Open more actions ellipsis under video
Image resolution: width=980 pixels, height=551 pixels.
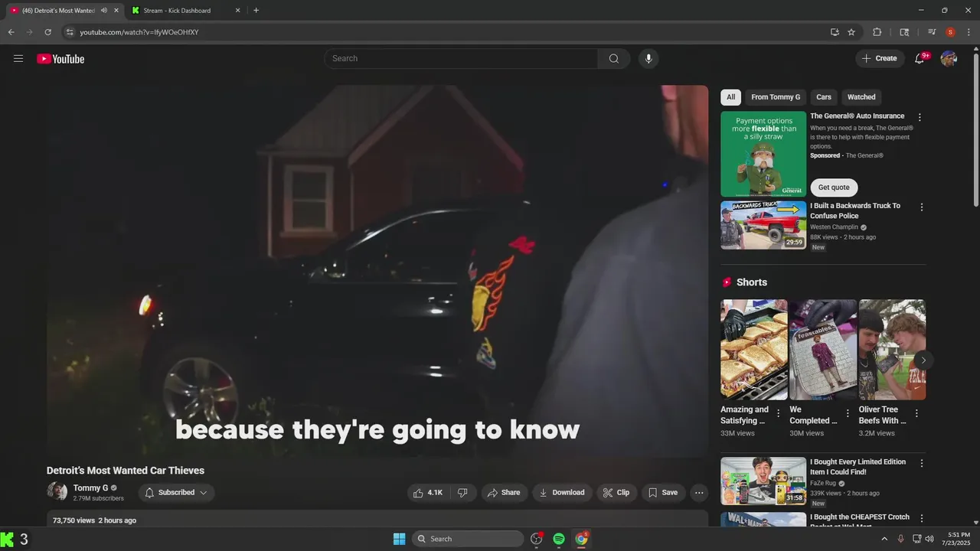pos(699,493)
